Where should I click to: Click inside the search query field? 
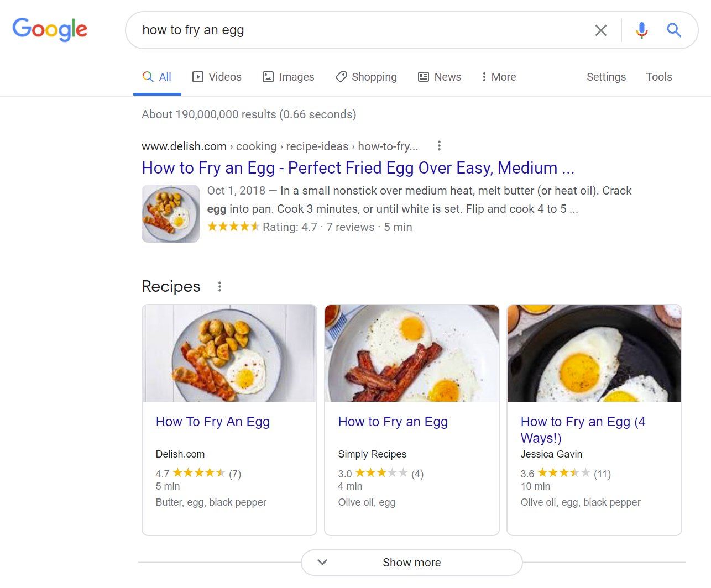(x=359, y=30)
